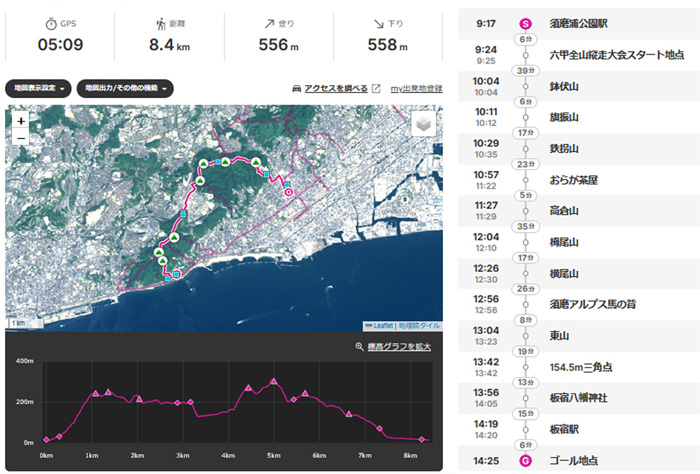
Task: Open the Leaflet attribution link
Action: pyautogui.click(x=382, y=325)
